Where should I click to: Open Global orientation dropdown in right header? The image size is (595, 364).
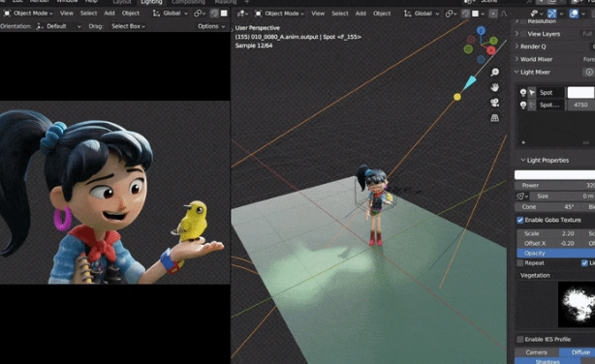[422, 14]
